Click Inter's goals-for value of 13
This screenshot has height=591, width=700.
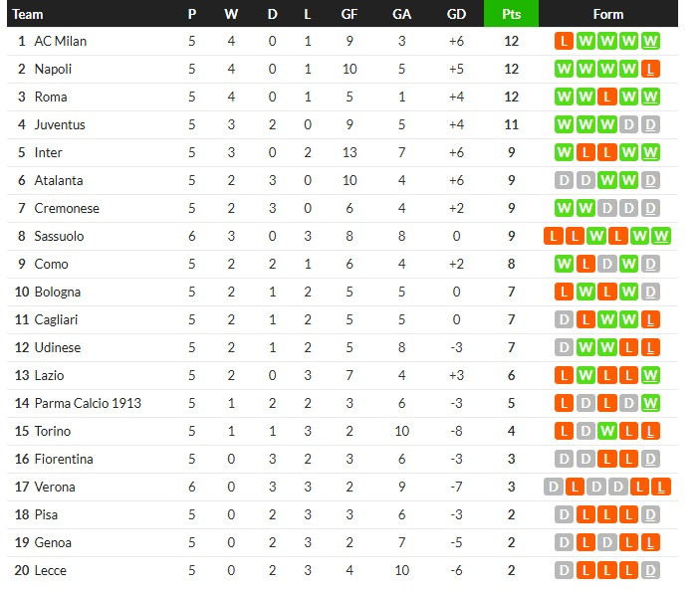coord(350,152)
